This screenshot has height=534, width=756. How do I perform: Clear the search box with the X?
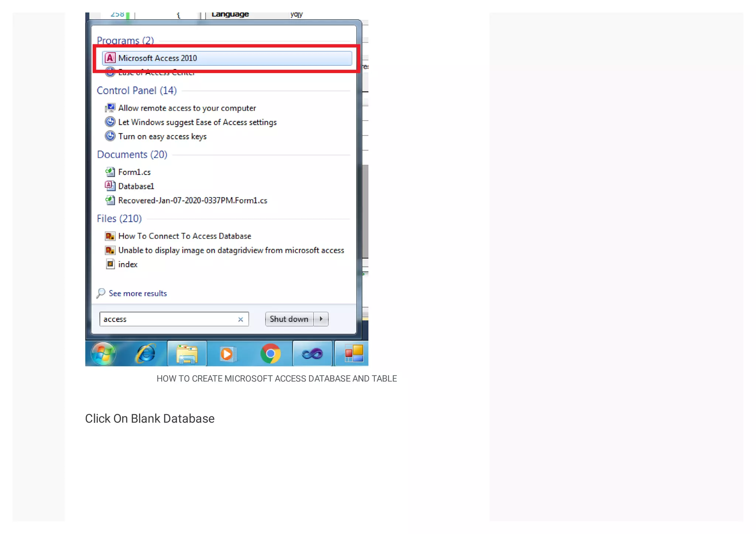[241, 320]
